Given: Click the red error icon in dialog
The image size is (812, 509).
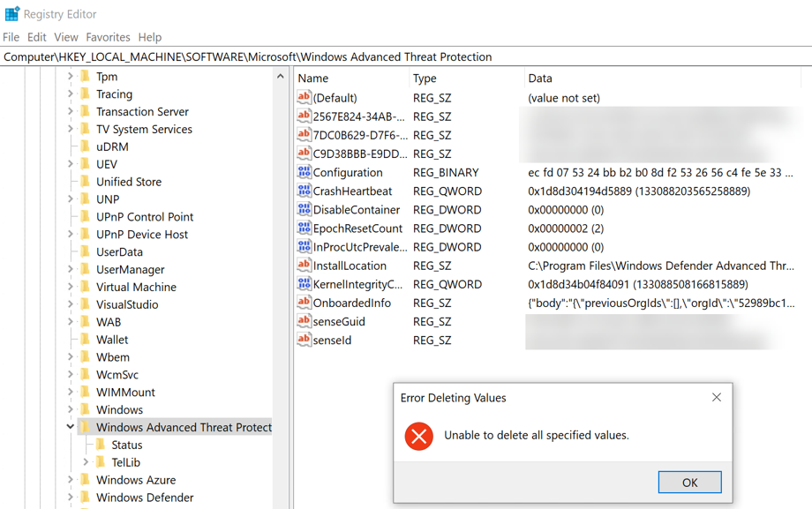Looking at the screenshot, I should 419,436.
